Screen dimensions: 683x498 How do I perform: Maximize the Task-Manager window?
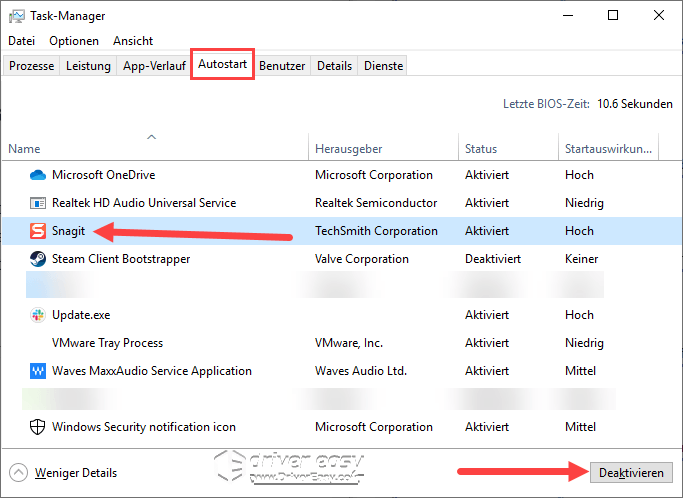coord(613,16)
